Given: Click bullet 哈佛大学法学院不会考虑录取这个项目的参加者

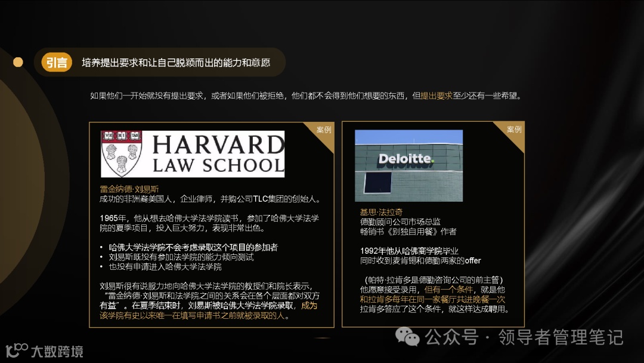Looking at the screenshot, I should click(193, 247).
